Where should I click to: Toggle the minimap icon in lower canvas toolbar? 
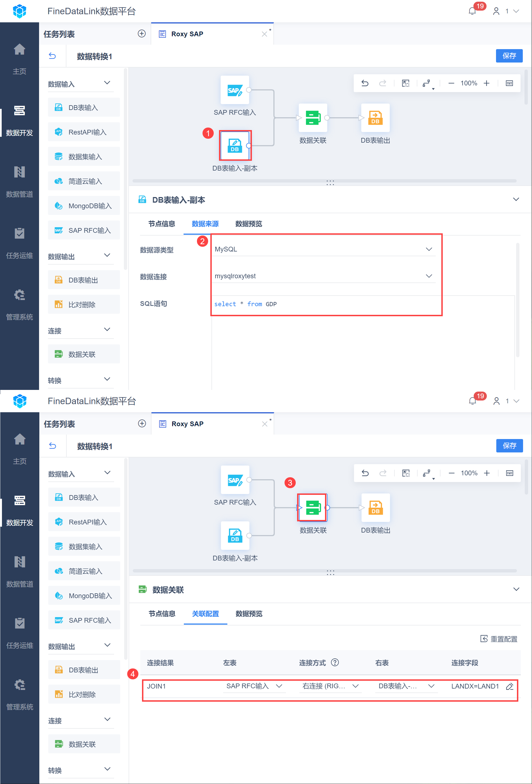[x=510, y=473]
